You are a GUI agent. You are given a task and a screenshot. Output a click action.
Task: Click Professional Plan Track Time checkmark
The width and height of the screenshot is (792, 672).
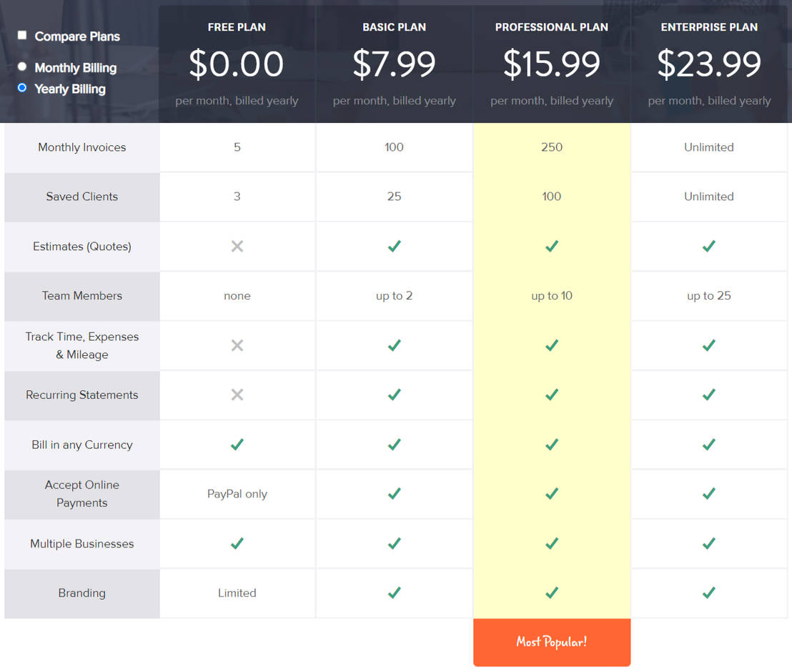(x=551, y=345)
